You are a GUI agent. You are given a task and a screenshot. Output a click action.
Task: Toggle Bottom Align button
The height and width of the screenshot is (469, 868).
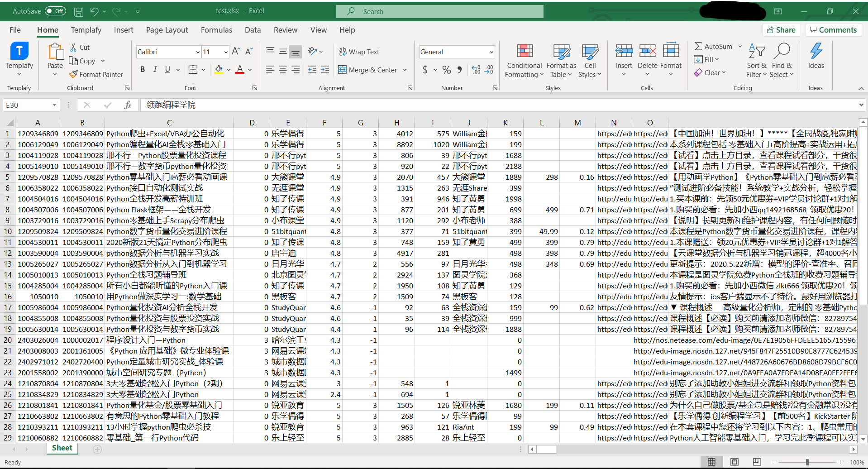(296, 52)
